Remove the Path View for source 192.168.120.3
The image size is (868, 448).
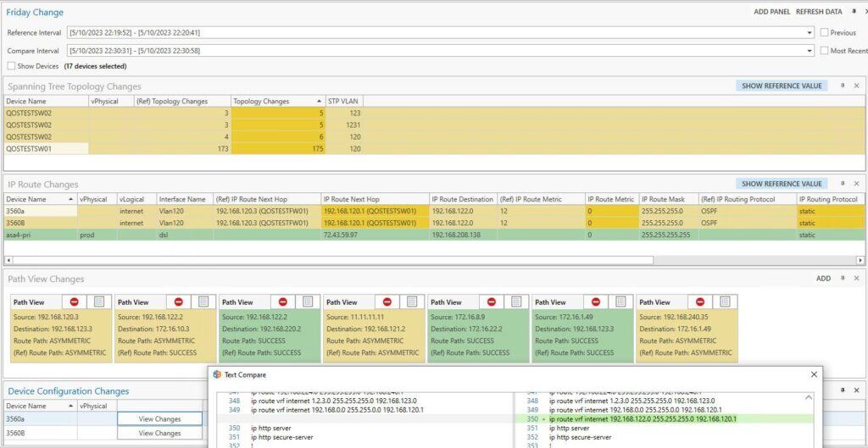point(75,301)
